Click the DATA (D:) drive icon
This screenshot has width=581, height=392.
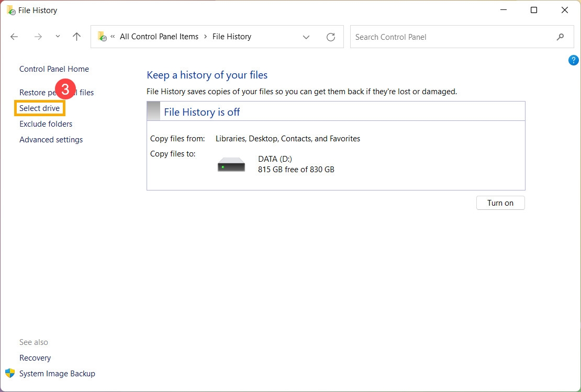click(x=231, y=164)
